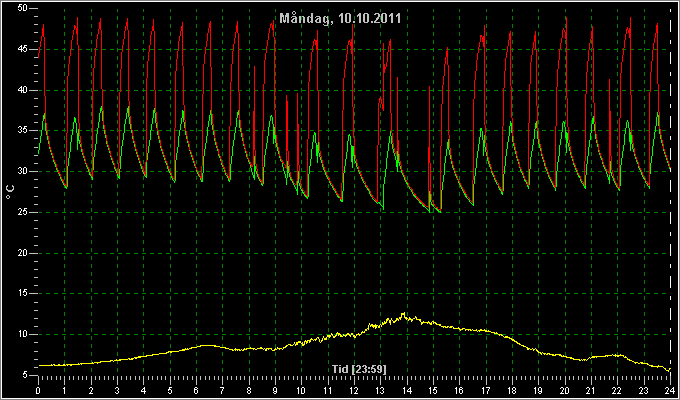
Task: Click the °C axis unit label
Action: [10, 192]
